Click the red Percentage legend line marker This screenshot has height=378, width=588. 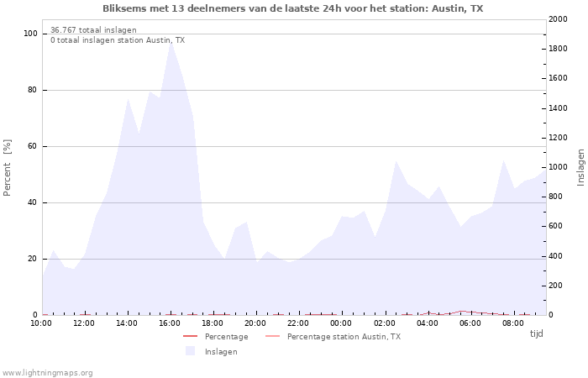pyautogui.click(x=190, y=337)
